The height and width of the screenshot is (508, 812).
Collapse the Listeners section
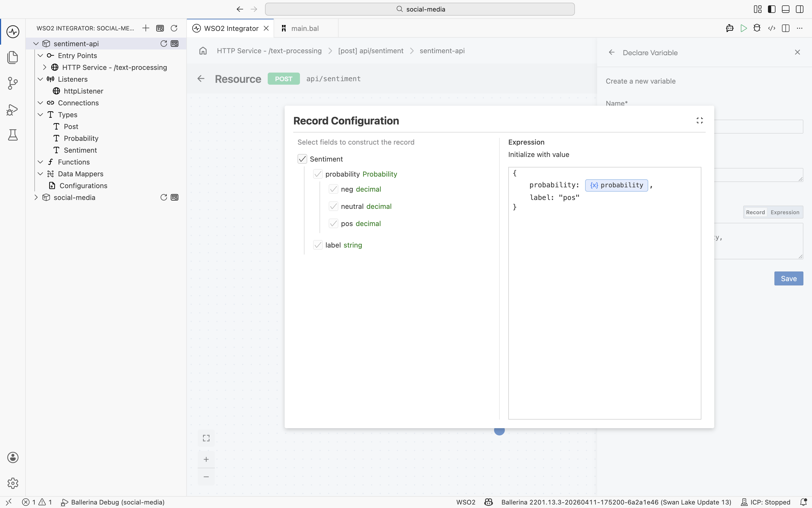pyautogui.click(x=40, y=79)
